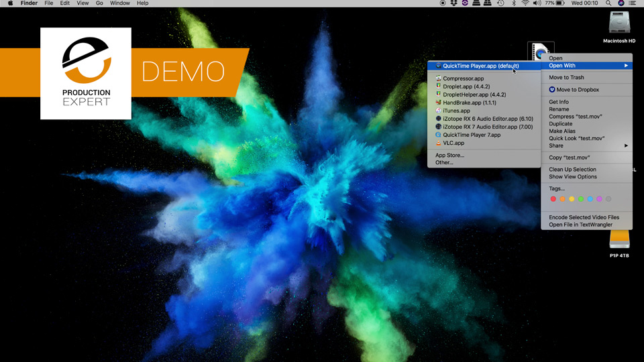
Task: Open file with iTunes.app
Action: 484,111
